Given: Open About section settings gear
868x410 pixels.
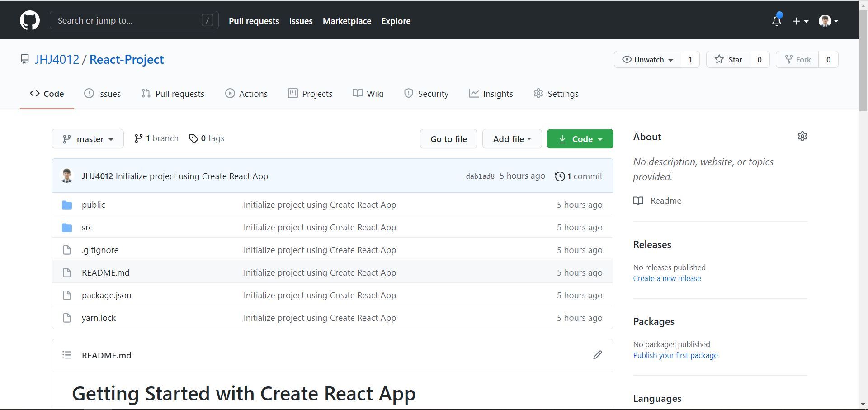Looking at the screenshot, I should point(802,136).
